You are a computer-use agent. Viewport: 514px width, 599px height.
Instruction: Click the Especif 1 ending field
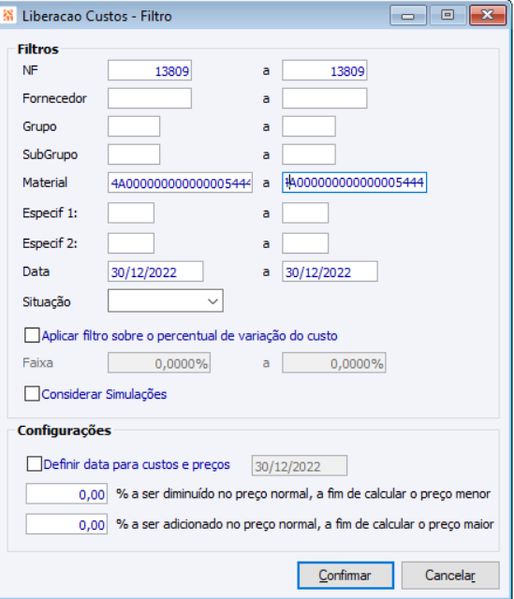point(305,213)
